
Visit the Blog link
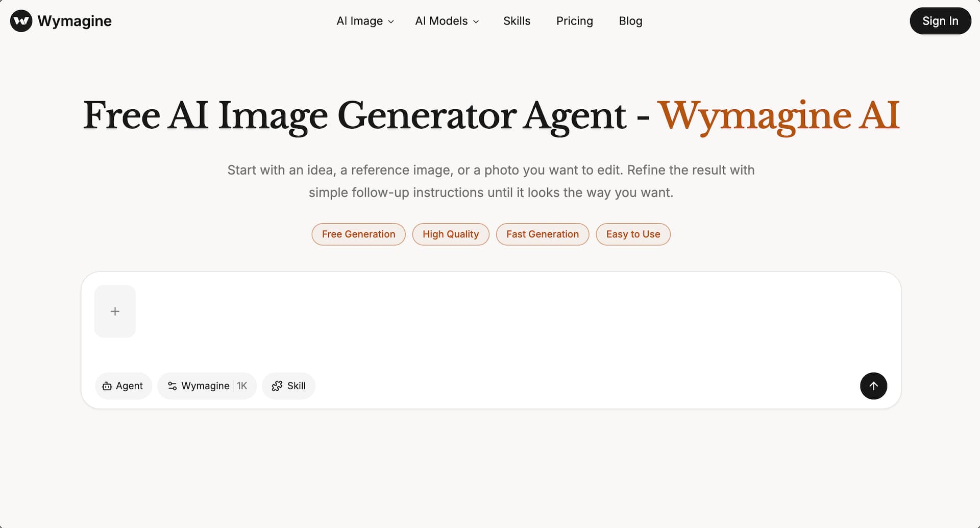point(630,21)
